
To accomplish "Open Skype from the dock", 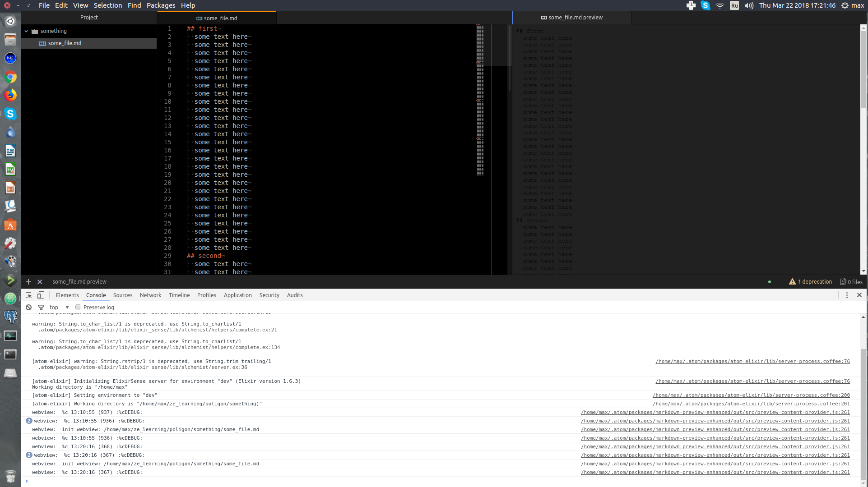I will [10, 114].
